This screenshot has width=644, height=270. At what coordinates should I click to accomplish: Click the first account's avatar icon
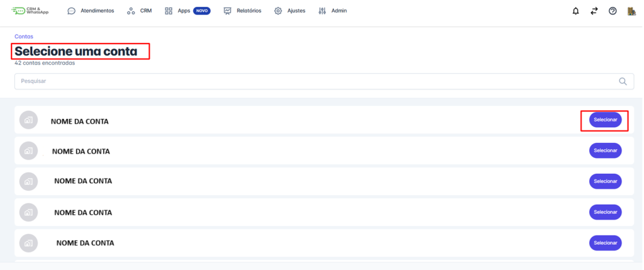tap(28, 120)
